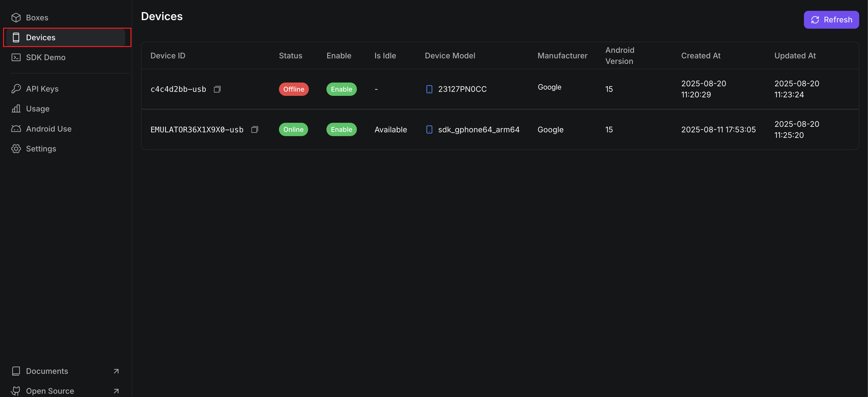Click phone icon next to 23127PN0CC
Image resolution: width=868 pixels, height=397 pixels.
click(x=429, y=89)
